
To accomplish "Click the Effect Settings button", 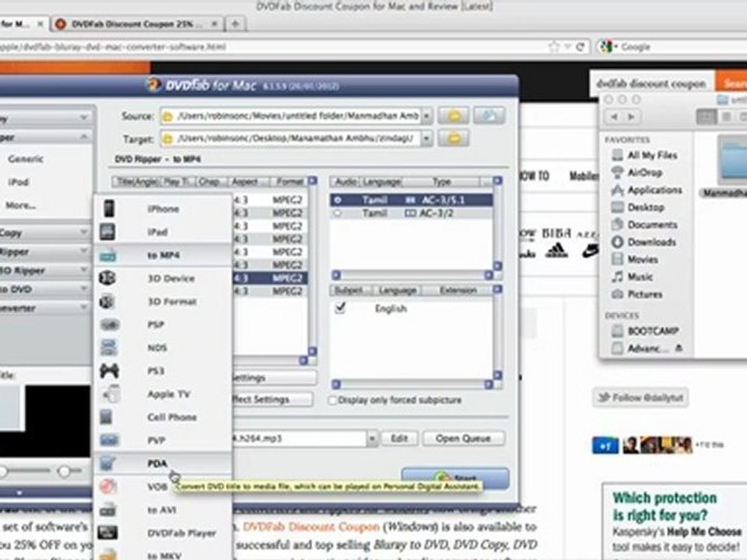I will 272,400.
